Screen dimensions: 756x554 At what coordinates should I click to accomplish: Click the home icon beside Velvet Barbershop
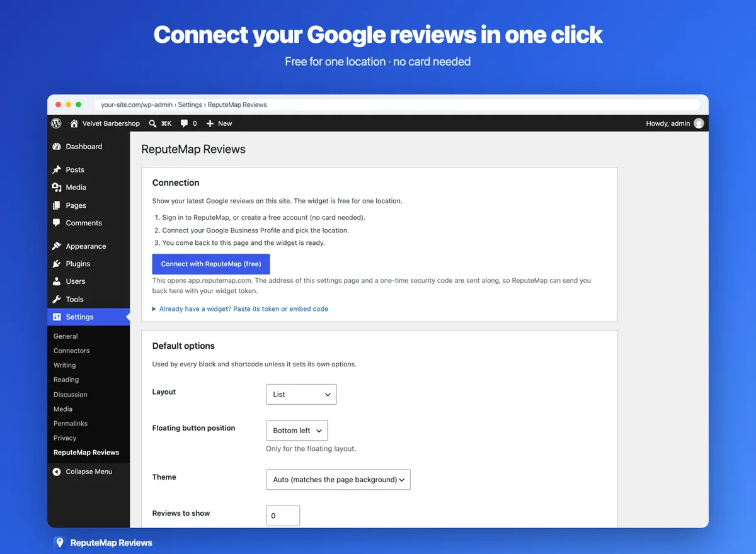pyautogui.click(x=74, y=123)
